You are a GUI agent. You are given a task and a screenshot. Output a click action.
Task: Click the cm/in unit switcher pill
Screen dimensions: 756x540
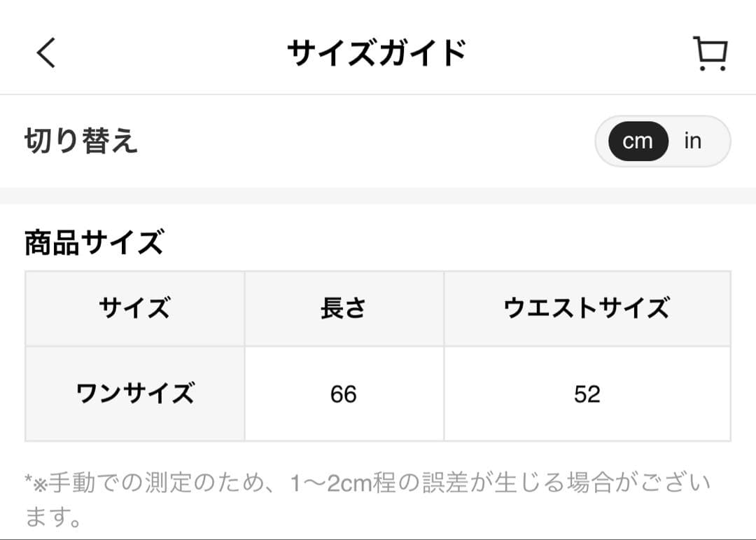pyautogui.click(x=662, y=141)
